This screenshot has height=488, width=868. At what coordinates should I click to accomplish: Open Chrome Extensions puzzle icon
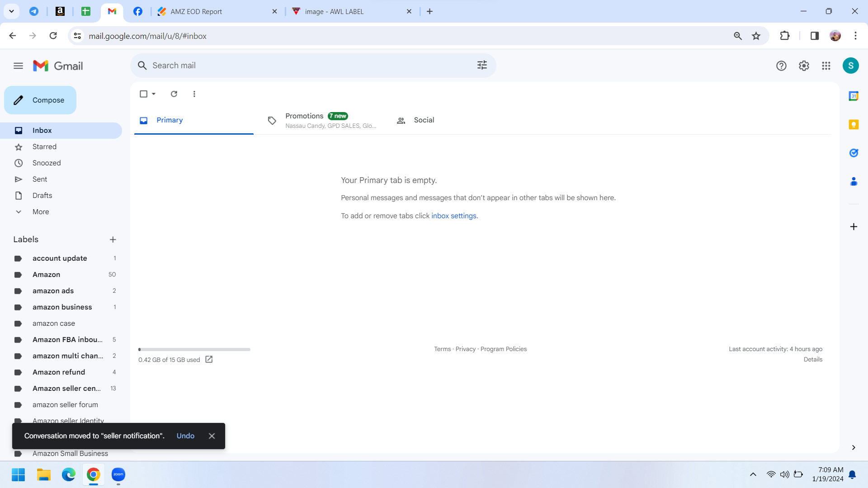(x=785, y=36)
